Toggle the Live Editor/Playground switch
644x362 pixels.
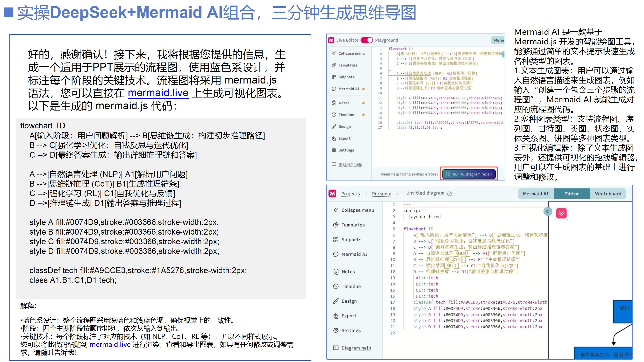coord(366,40)
